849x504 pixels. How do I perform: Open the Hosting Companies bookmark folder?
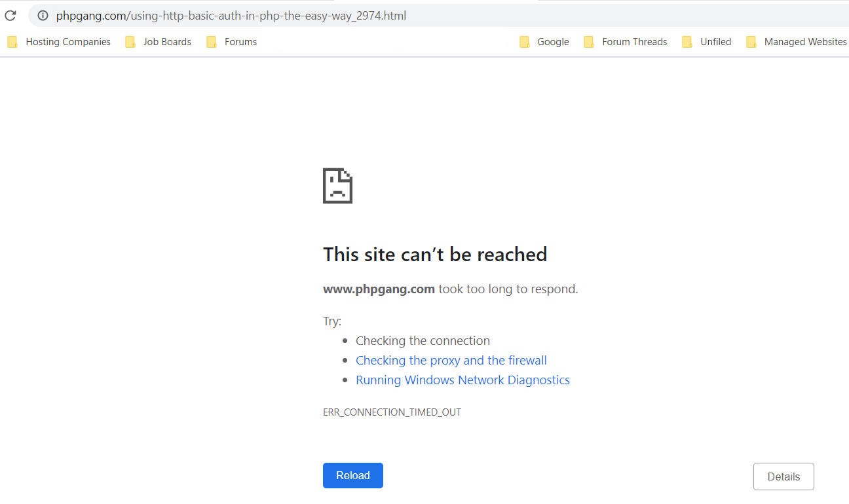pyautogui.click(x=59, y=42)
